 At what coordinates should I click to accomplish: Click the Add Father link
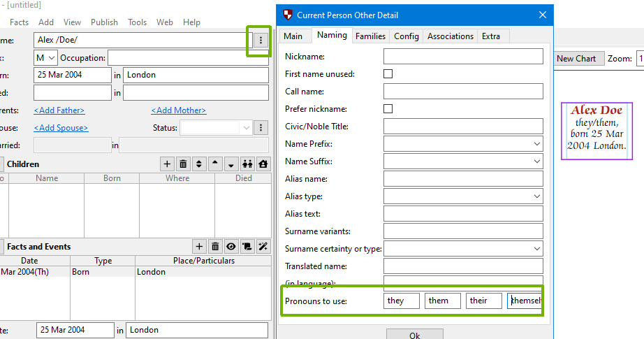(x=59, y=110)
